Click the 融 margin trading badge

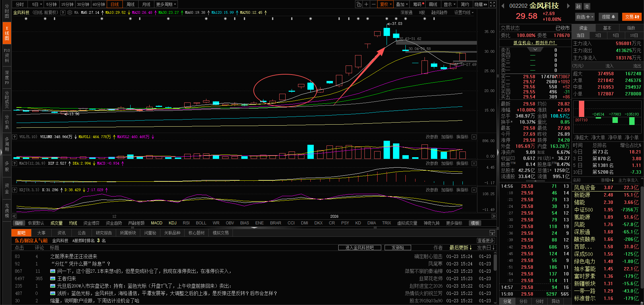578,6
